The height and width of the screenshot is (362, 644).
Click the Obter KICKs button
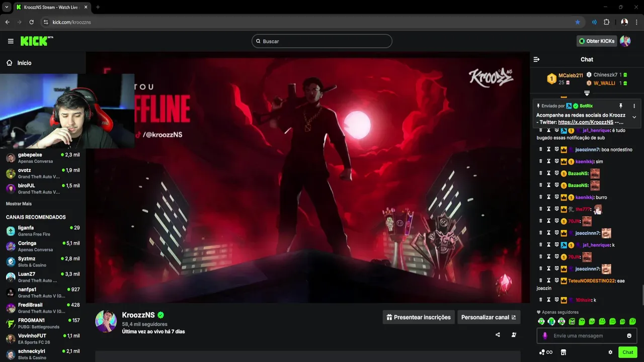597,41
